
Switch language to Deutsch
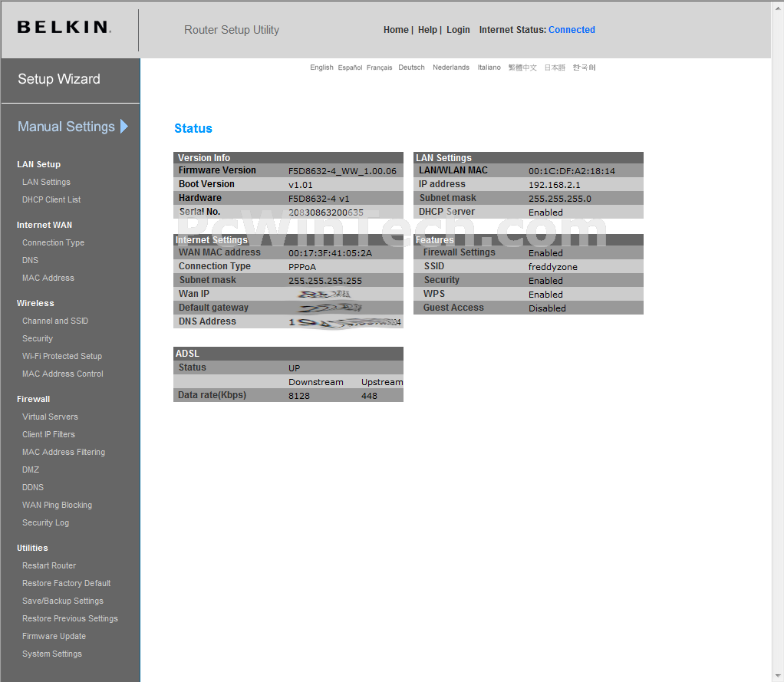click(411, 68)
